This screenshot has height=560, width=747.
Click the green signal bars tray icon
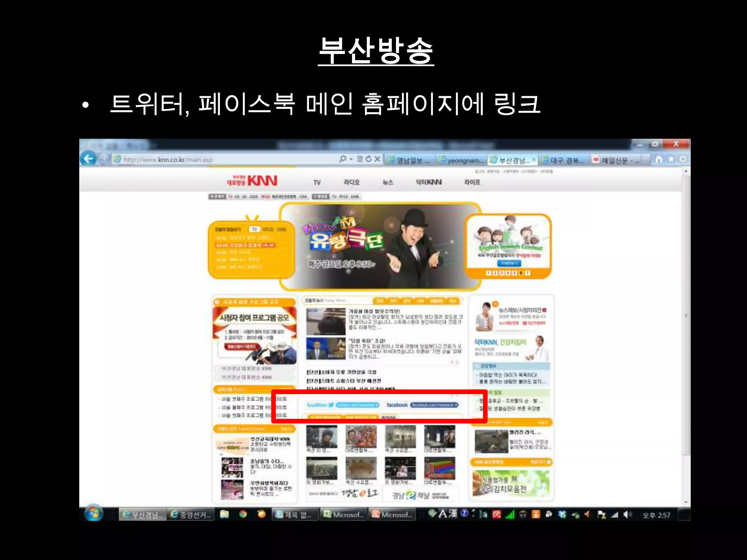[x=510, y=514]
